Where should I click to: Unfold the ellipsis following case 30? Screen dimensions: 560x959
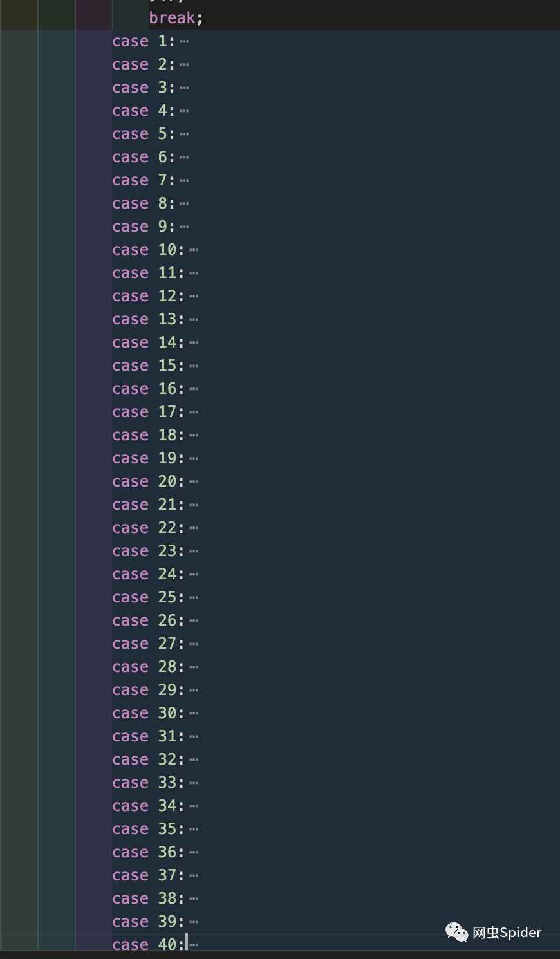pos(194,714)
